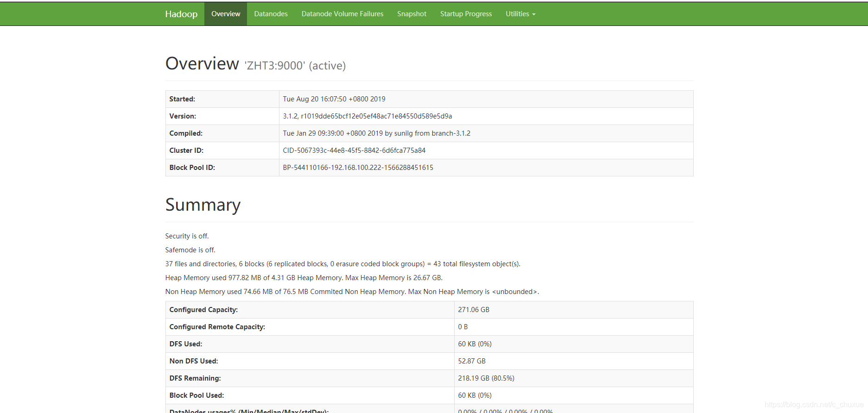Select block pool value BP-544110166-192.168.100.222
This screenshot has width=868, height=413.
358,168
